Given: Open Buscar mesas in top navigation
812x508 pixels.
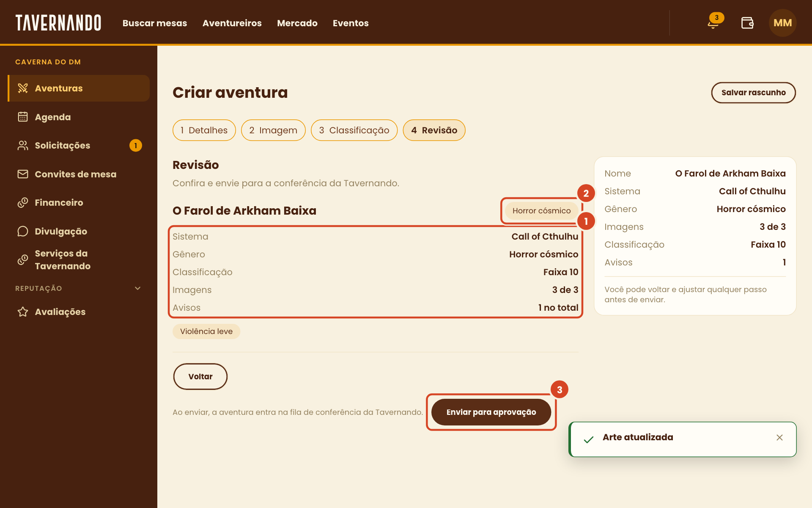Looking at the screenshot, I should [155, 23].
